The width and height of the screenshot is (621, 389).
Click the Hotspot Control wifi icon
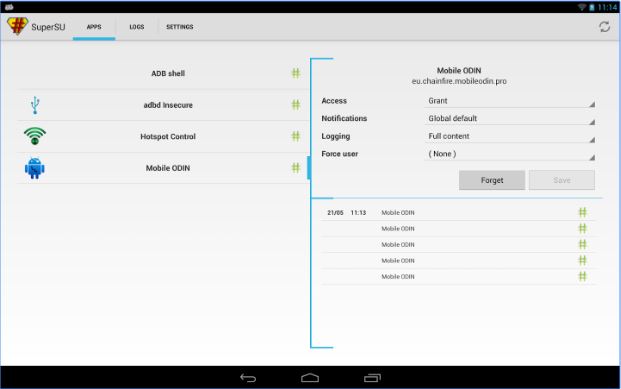(x=35, y=136)
